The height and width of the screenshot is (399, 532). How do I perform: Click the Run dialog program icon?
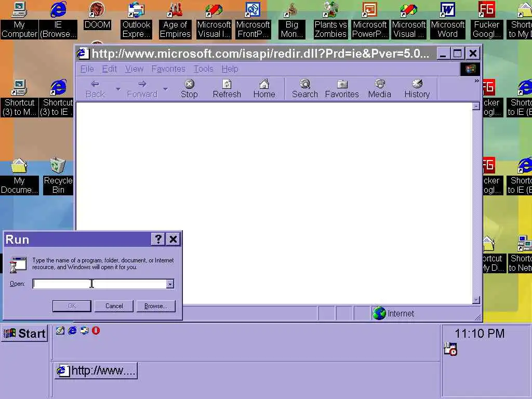click(18, 265)
